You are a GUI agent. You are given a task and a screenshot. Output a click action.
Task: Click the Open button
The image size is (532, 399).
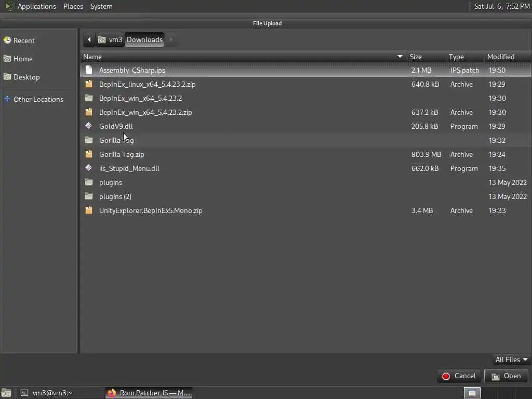click(506, 376)
